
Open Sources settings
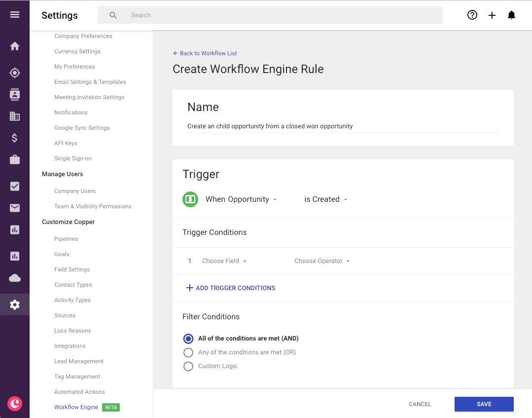(x=65, y=315)
